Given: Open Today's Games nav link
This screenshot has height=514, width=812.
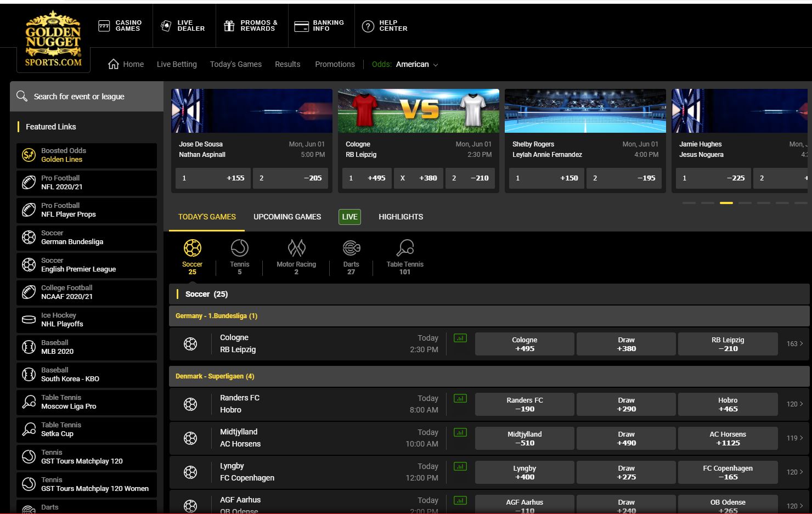Looking at the screenshot, I should 236,64.
